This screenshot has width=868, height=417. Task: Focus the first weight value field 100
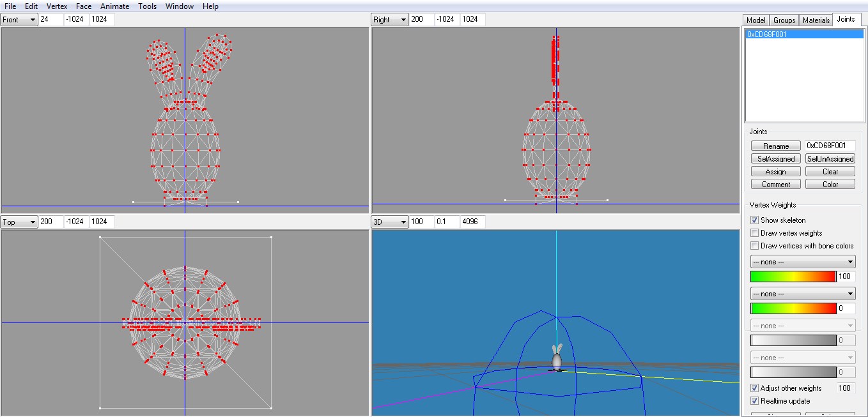pyautogui.click(x=846, y=277)
